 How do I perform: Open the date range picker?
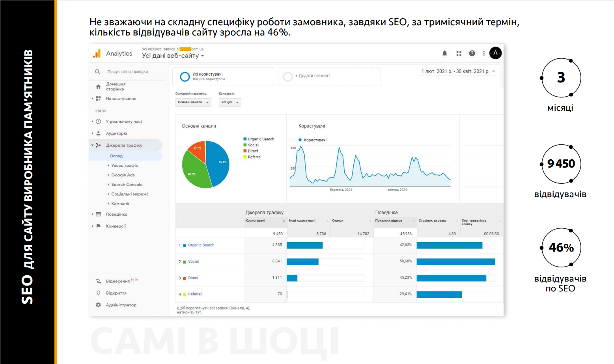coord(458,71)
